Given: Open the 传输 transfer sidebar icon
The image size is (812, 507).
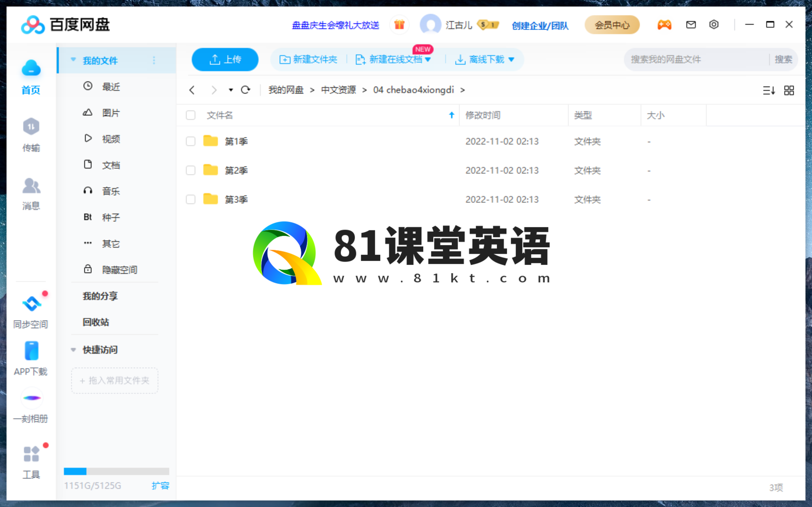Looking at the screenshot, I should [31, 127].
